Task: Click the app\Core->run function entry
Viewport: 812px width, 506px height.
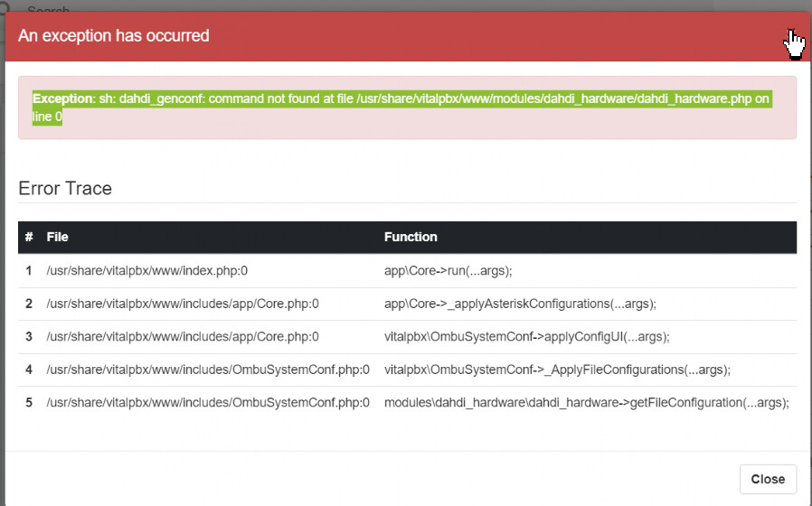Action: pos(448,270)
